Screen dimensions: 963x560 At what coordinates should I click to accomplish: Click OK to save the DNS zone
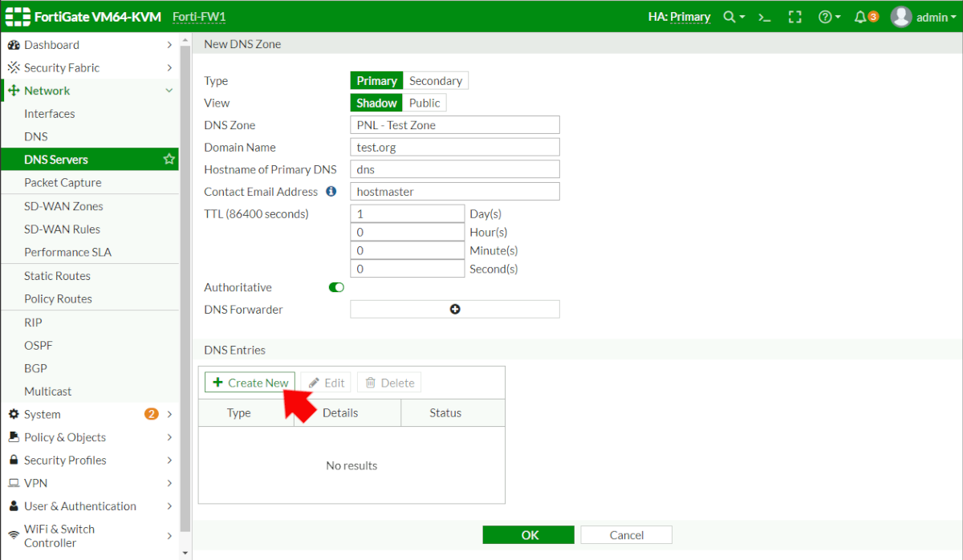pos(528,534)
